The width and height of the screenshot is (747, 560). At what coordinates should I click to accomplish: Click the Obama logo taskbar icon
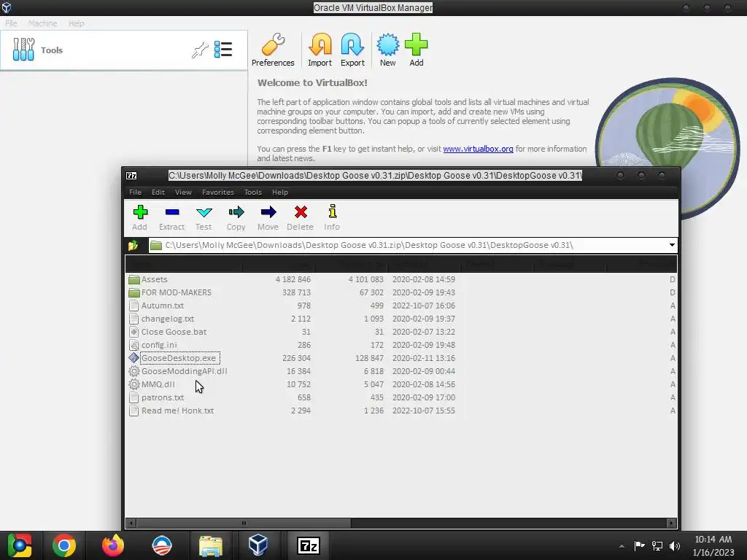(x=161, y=545)
